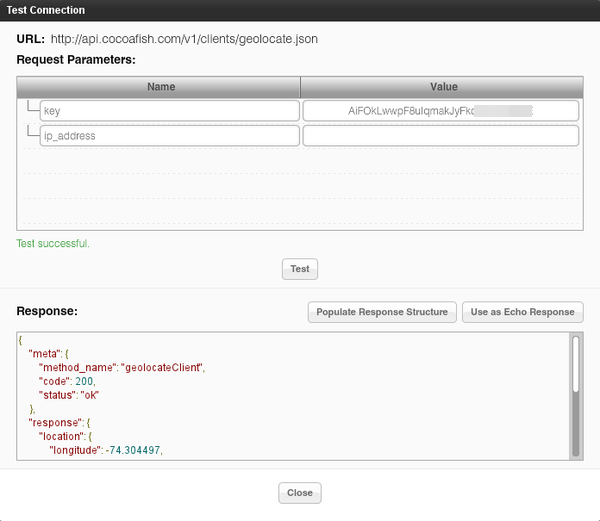
Task: Click Populate Response Structure button
Action: tap(382, 312)
